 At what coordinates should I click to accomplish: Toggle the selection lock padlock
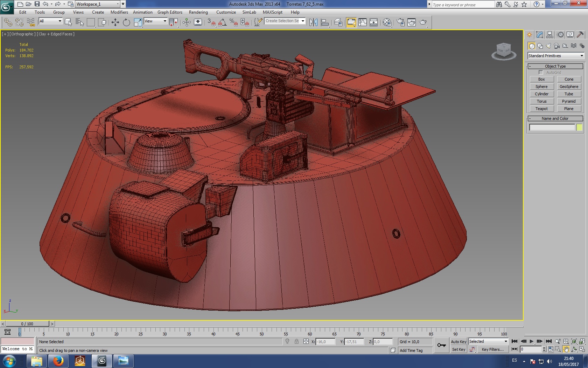click(x=296, y=342)
